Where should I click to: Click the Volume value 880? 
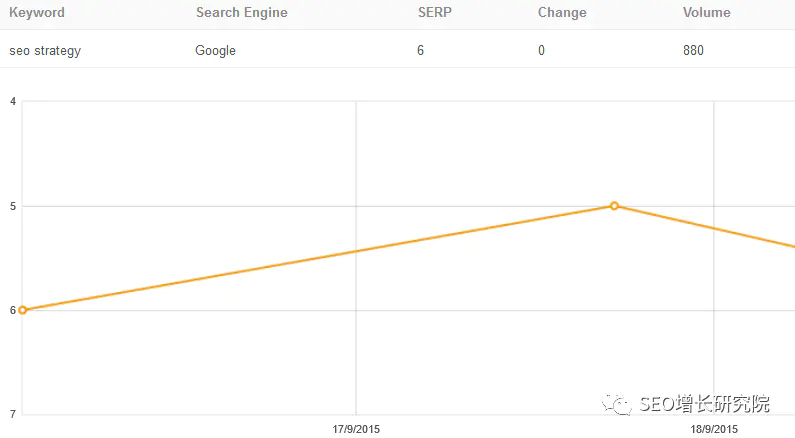[693, 50]
